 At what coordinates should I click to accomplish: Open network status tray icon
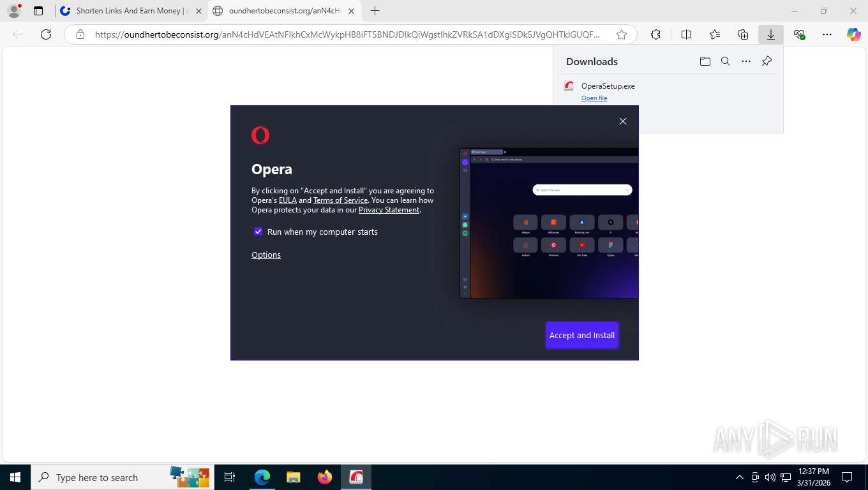coord(786,477)
